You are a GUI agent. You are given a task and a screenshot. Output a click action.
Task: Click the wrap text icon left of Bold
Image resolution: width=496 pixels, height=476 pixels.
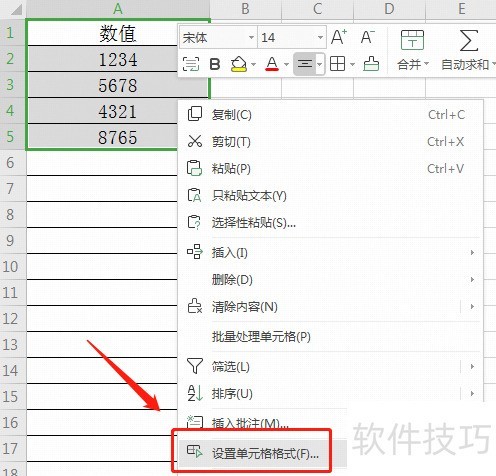[191, 64]
